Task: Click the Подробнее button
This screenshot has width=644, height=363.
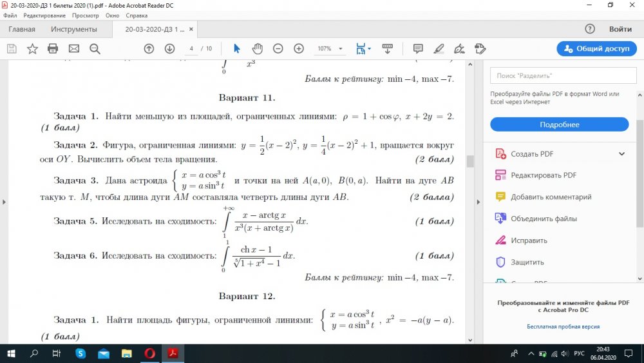Action: pyautogui.click(x=559, y=124)
